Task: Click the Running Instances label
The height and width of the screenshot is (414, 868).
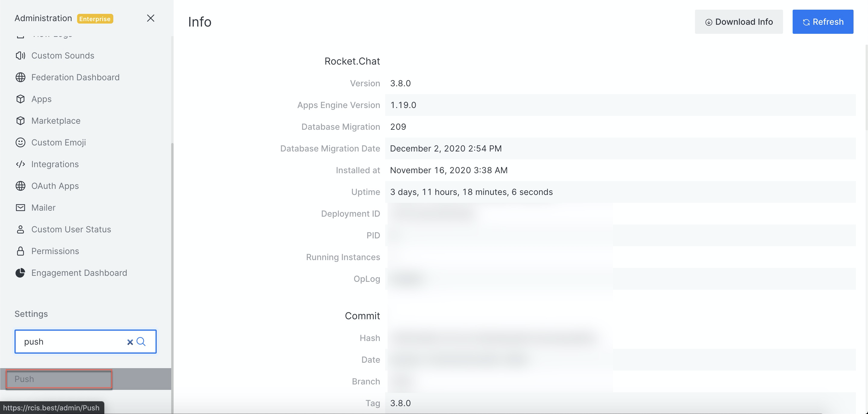Action: point(343,257)
